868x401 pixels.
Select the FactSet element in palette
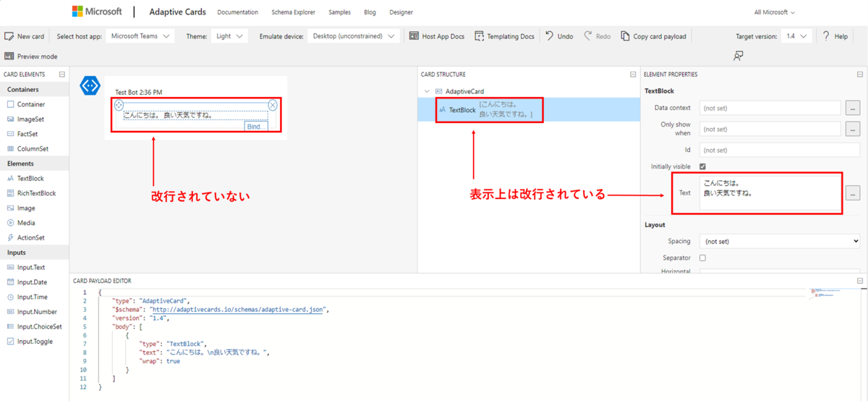pyautogui.click(x=27, y=134)
